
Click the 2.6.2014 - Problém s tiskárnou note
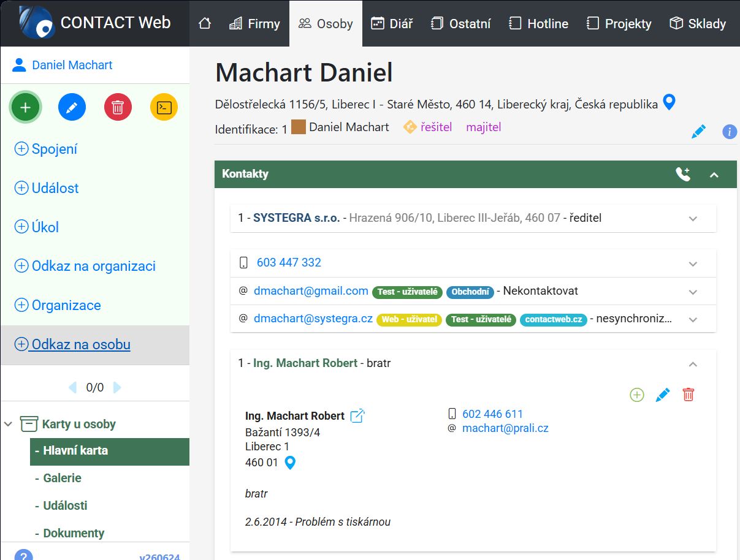click(x=318, y=522)
